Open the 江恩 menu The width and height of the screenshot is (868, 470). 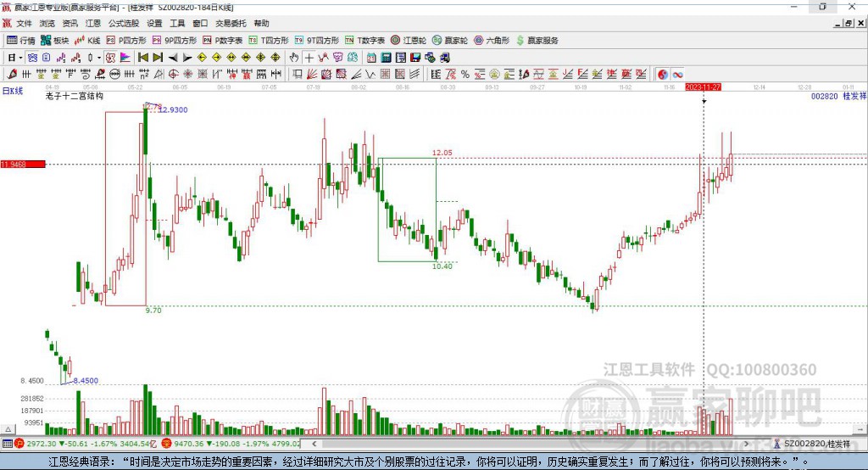pyautogui.click(x=93, y=23)
